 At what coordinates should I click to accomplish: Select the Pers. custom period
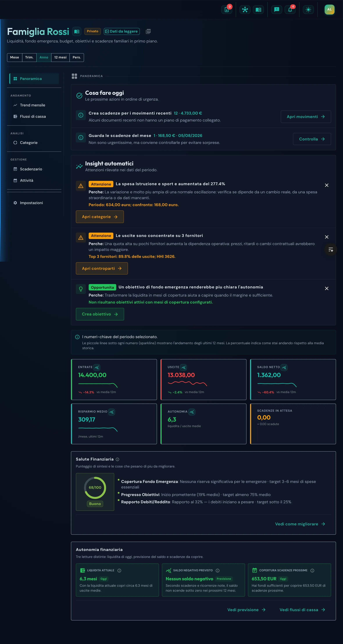click(76, 57)
